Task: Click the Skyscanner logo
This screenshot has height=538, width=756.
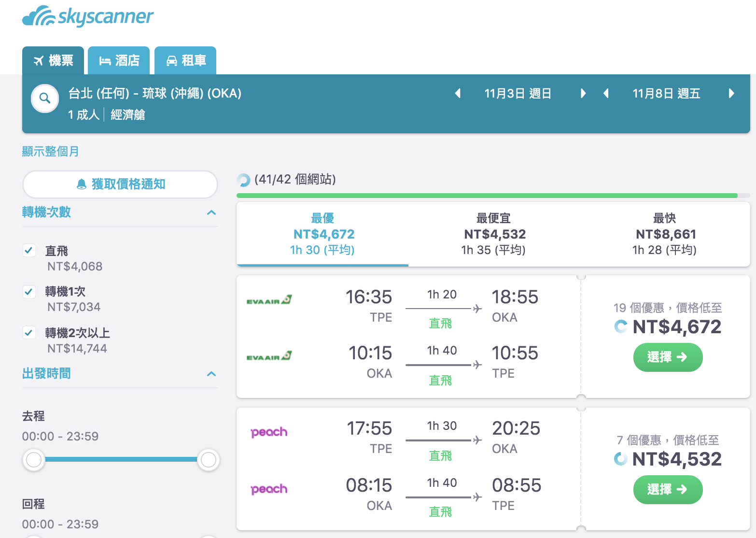Action: pos(88,16)
